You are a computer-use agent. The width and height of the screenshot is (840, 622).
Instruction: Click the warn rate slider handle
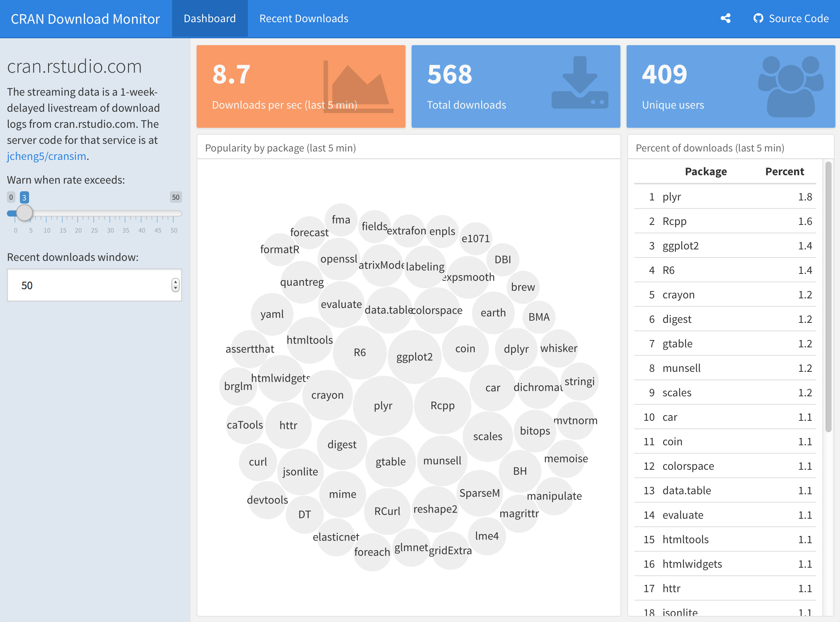(x=24, y=213)
